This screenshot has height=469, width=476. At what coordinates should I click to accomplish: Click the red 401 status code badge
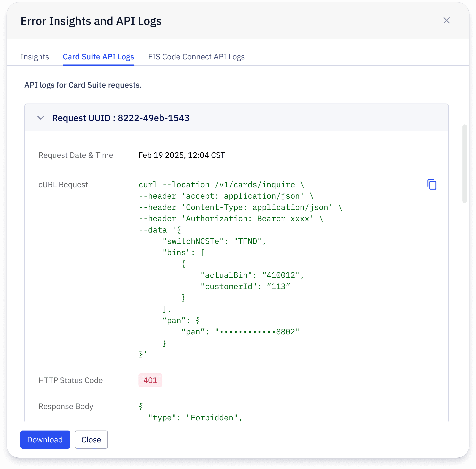click(x=150, y=380)
